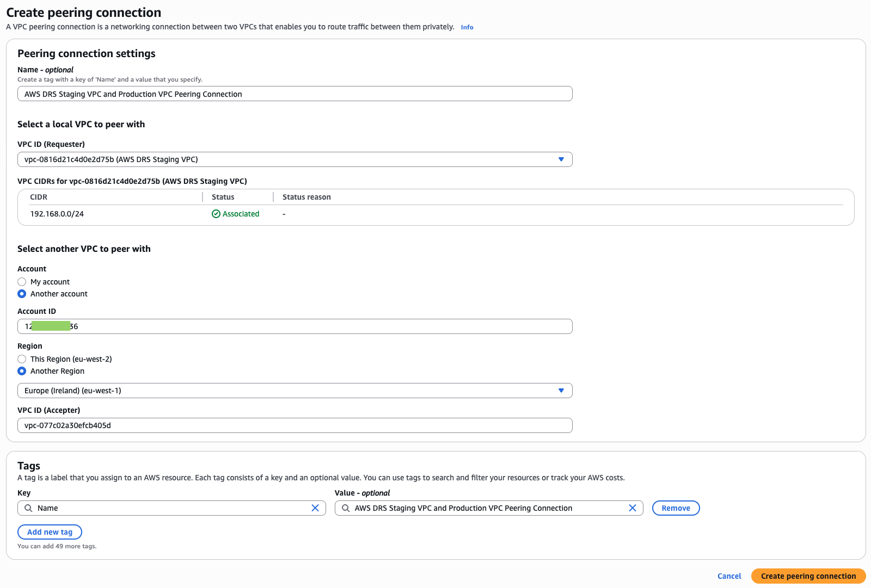Expand the Another account option under Account
The width and height of the screenshot is (871, 588).
(x=22, y=294)
